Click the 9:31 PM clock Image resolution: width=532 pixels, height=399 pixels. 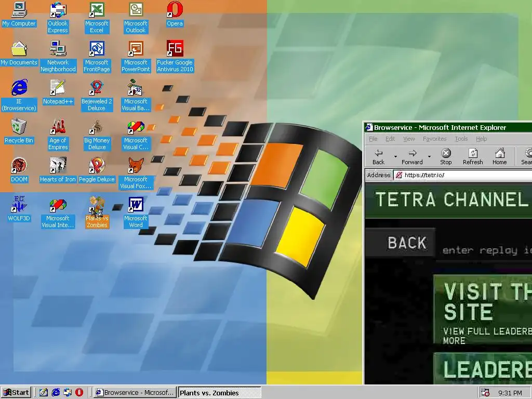510,393
